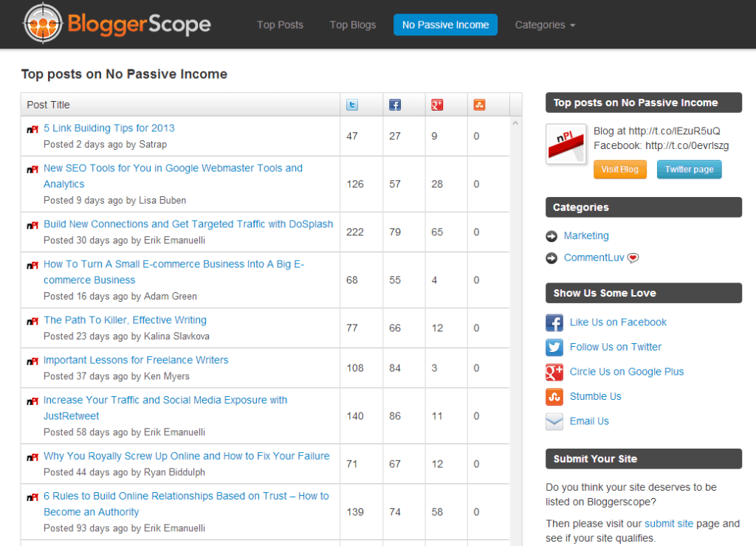This screenshot has height=546, width=756.
Task: Click Circle Us on Google Plus
Action: pyautogui.click(x=627, y=372)
